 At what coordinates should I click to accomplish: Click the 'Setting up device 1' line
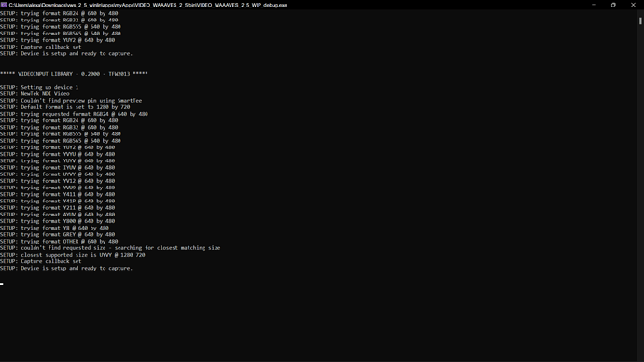39,87
